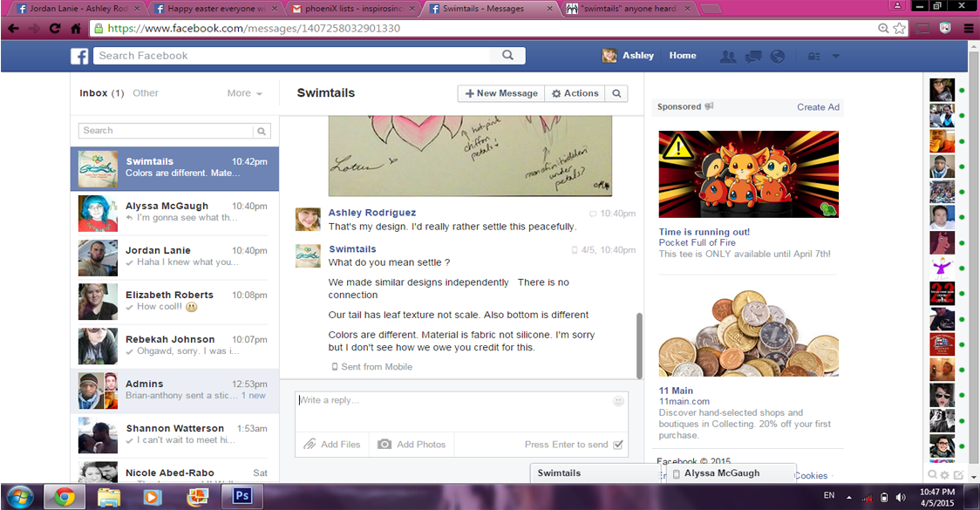The width and height of the screenshot is (980, 510).
Task: Click the conversation scrollbar thumb
Action: pyautogui.click(x=638, y=344)
